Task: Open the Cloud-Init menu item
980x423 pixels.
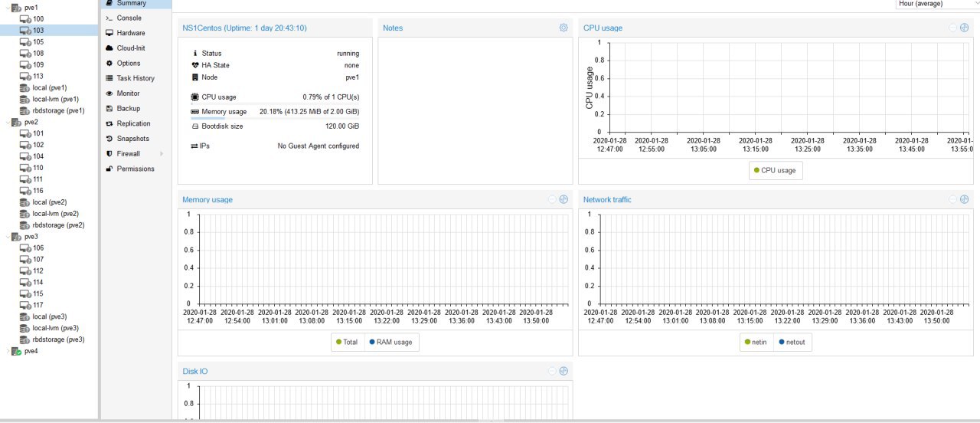Action: pyautogui.click(x=136, y=48)
